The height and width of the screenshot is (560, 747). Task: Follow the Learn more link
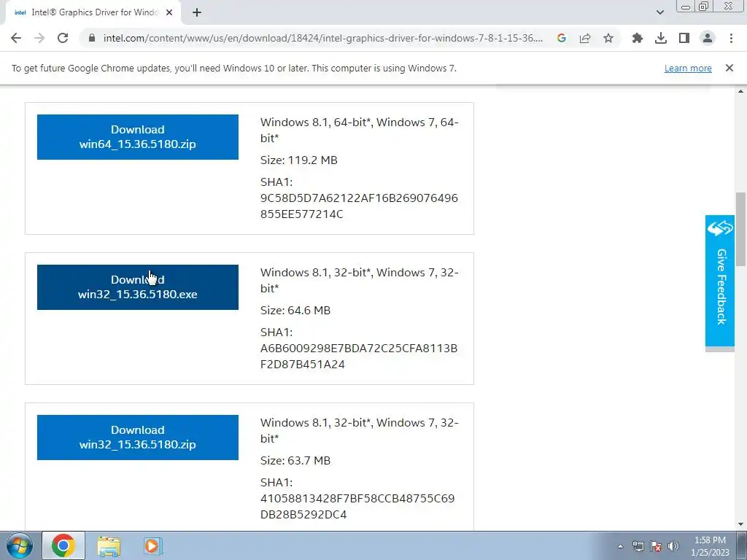tap(688, 68)
